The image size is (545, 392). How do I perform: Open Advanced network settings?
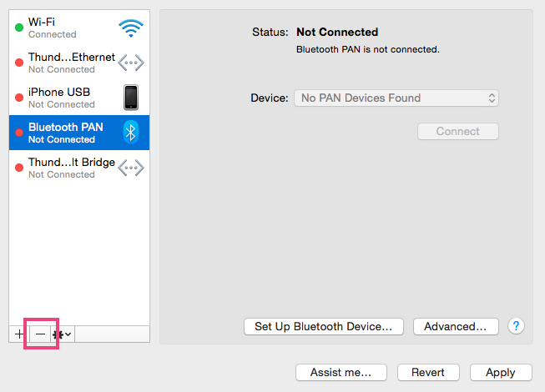pos(455,326)
